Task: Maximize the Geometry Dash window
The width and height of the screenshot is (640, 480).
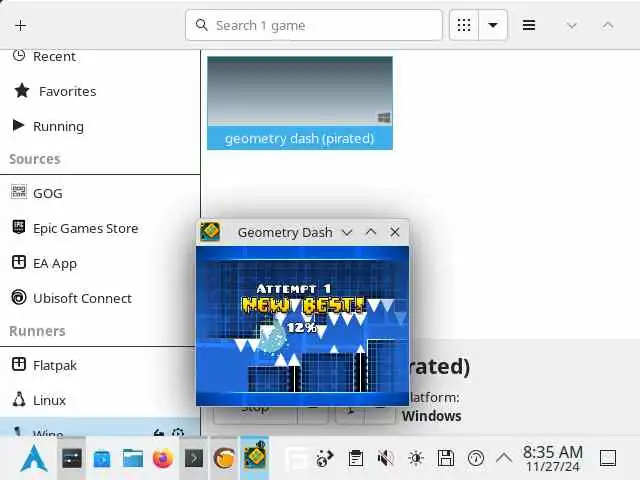Action: coord(371,232)
